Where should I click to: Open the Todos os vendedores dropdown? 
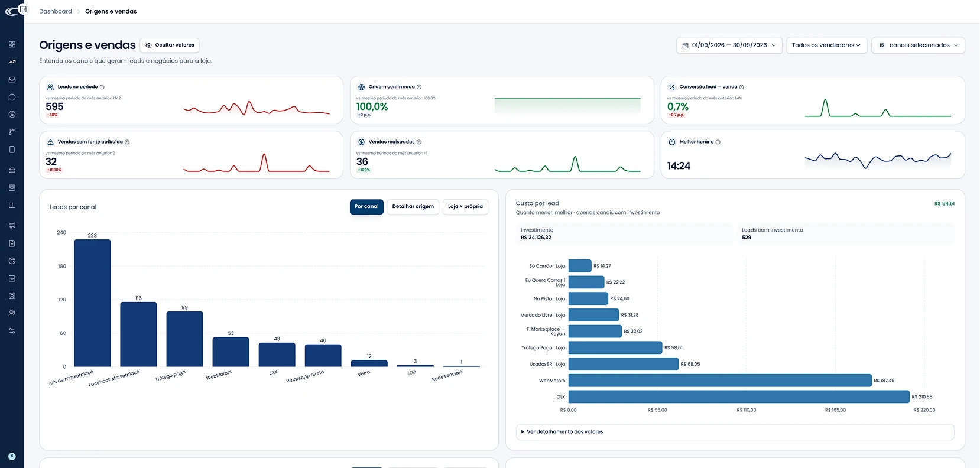pos(826,45)
